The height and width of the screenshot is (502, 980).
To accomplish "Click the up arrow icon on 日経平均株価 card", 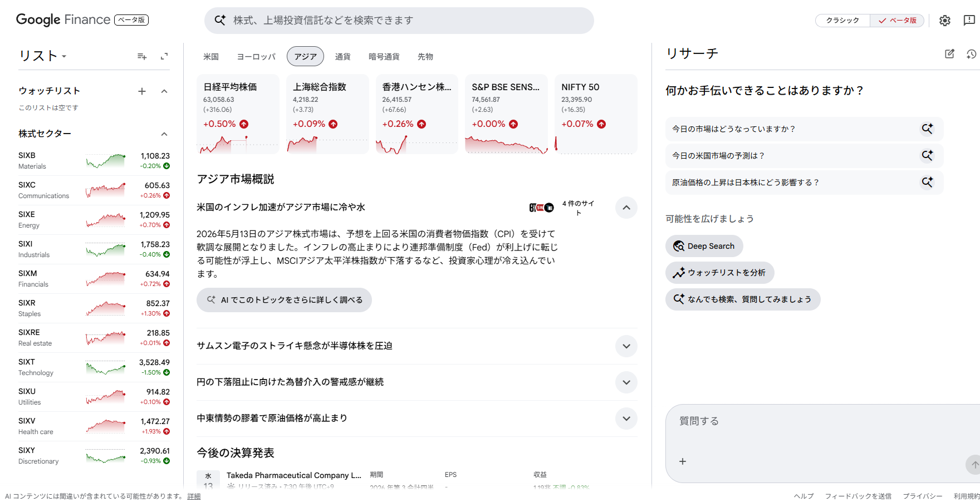I will pos(244,124).
